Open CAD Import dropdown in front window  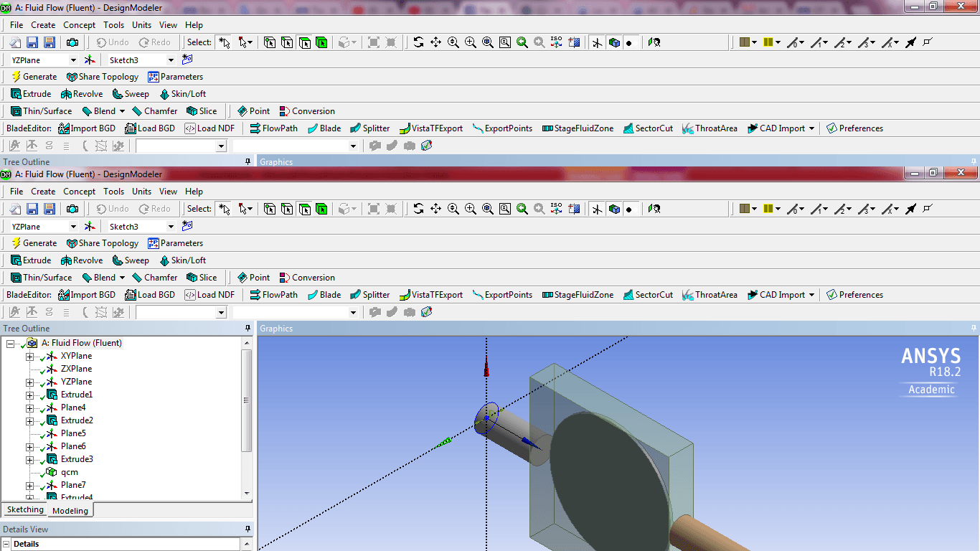[x=811, y=295]
